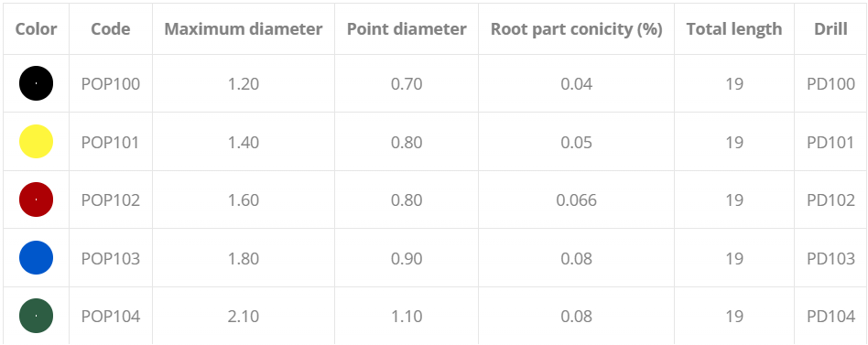Viewport: 868px width, 345px height.
Task: Click the red color circle for POP102
Action: tap(36, 199)
